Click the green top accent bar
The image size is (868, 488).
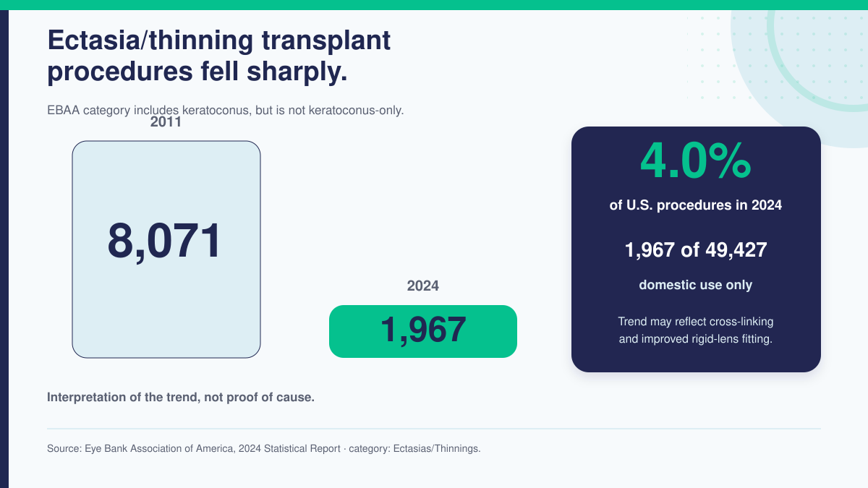click(434, 4)
